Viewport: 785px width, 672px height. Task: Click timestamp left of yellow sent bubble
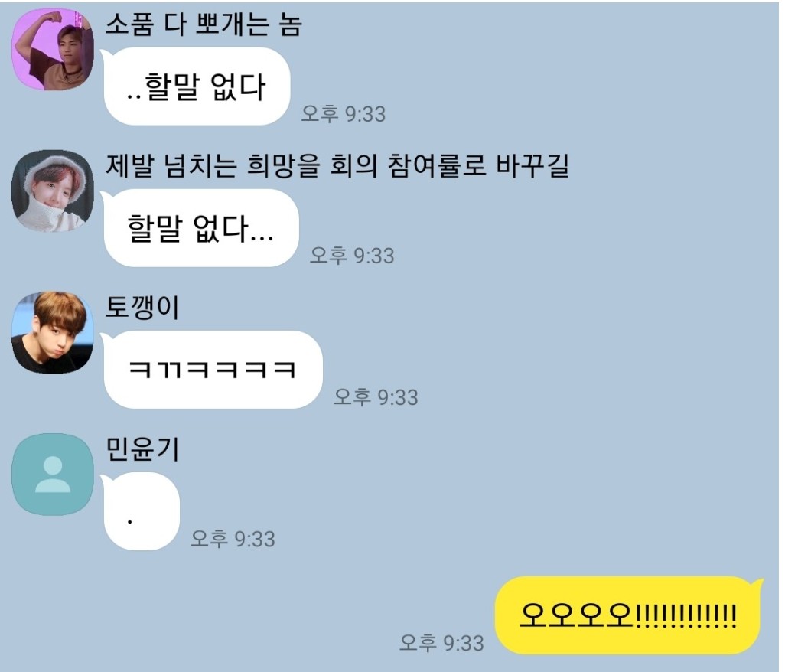tap(441, 643)
